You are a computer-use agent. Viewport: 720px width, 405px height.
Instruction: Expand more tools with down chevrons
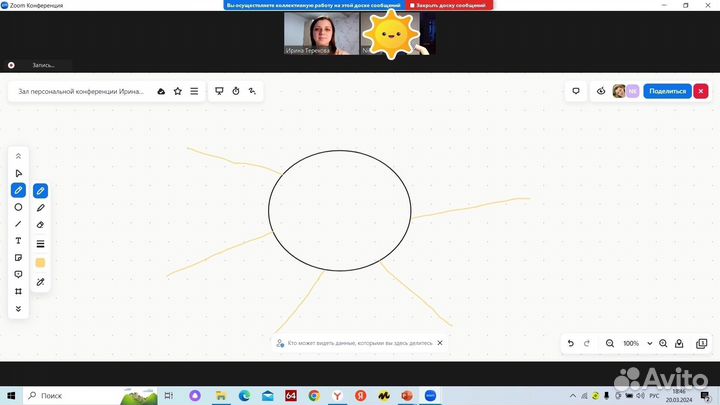(18, 308)
